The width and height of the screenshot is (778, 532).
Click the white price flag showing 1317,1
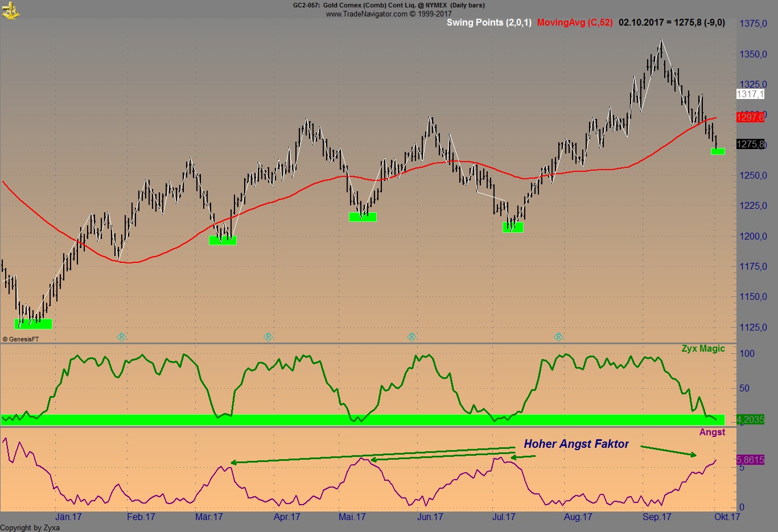750,95
